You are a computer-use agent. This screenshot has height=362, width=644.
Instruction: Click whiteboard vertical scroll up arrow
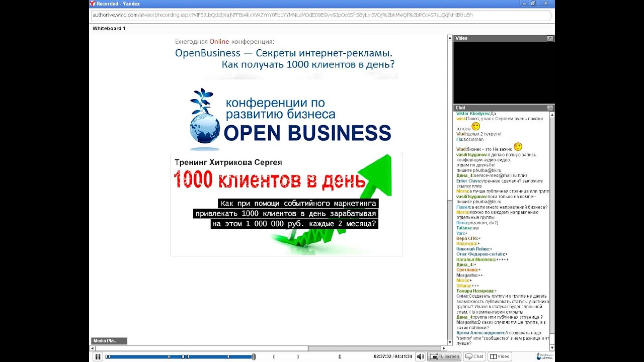[450, 38]
